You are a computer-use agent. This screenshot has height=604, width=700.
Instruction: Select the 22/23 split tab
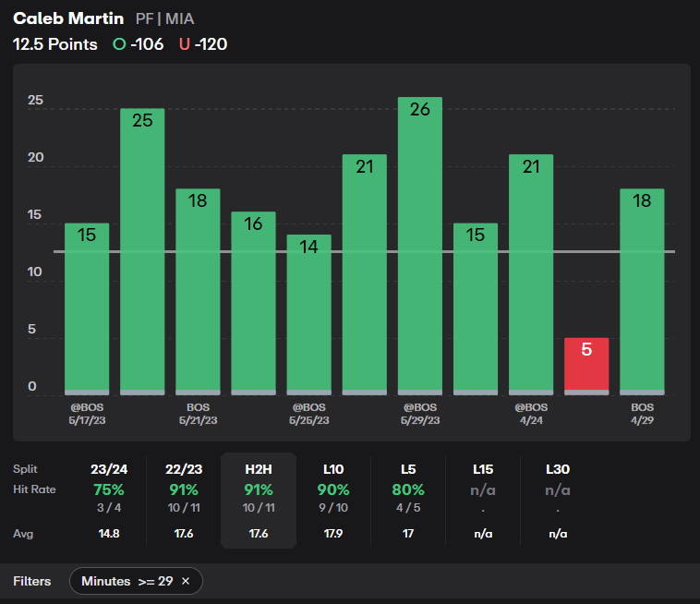click(x=184, y=469)
